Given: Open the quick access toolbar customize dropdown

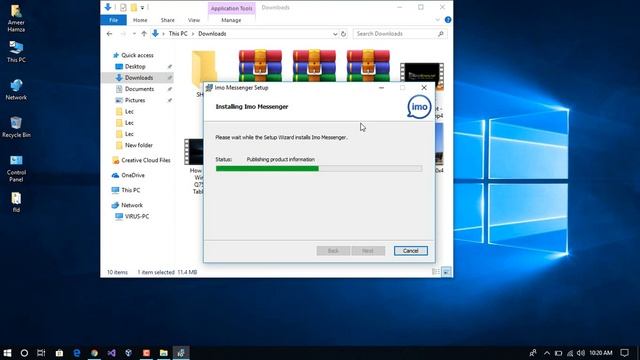Looking at the screenshot, I should click(142, 8).
